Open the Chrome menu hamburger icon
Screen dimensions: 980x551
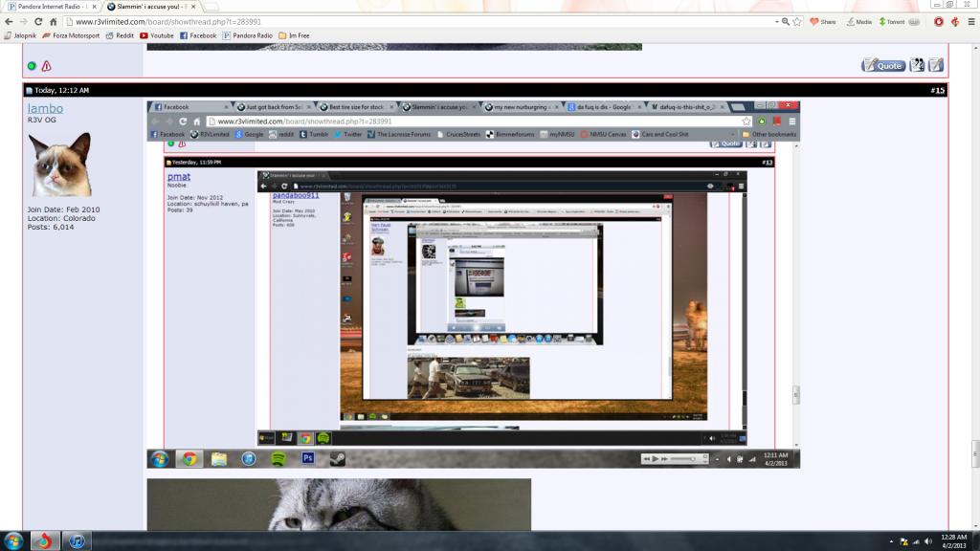[969, 21]
